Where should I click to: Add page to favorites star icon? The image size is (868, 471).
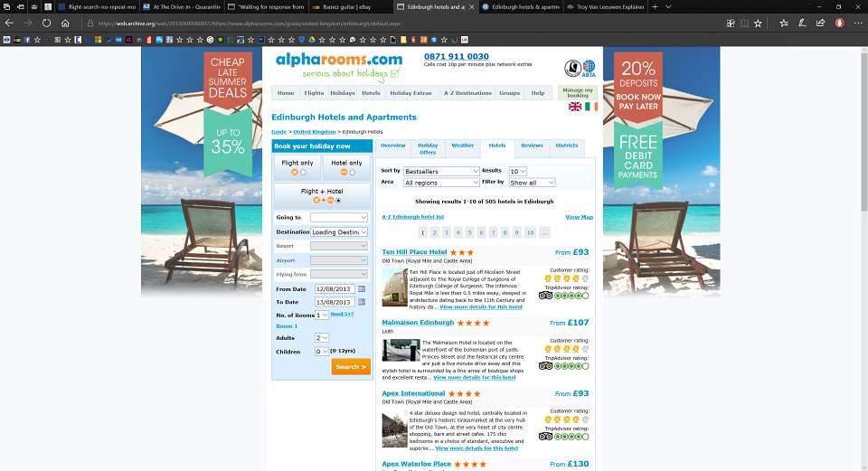[x=758, y=24]
